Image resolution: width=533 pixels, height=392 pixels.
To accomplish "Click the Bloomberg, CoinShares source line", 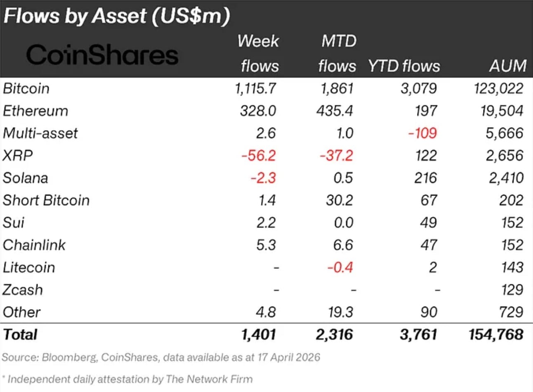I will pyautogui.click(x=161, y=357).
